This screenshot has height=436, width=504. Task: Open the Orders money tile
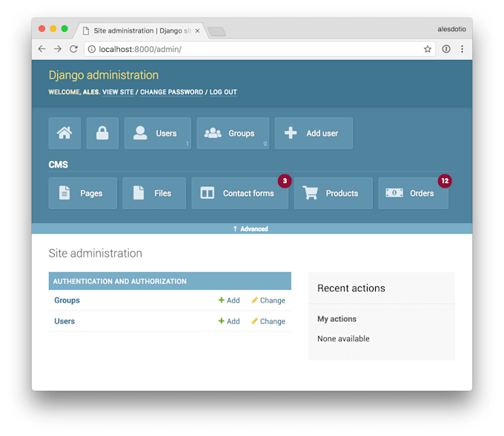click(414, 194)
